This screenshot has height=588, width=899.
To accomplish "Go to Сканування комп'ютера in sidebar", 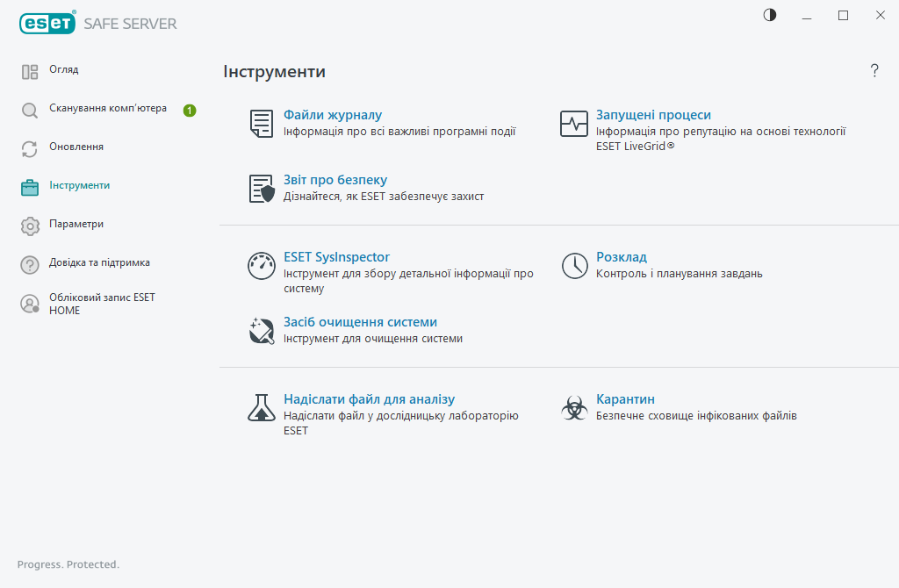I will 107,109.
